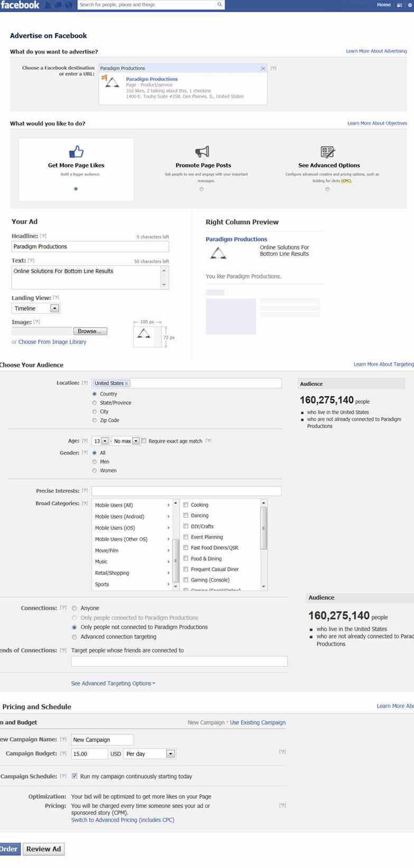
Task: Click the Facebook logo in the header
Action: (20, 5)
